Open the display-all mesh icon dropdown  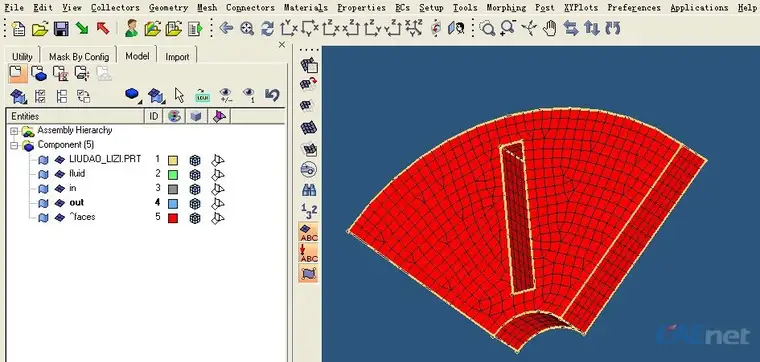pos(18,96)
